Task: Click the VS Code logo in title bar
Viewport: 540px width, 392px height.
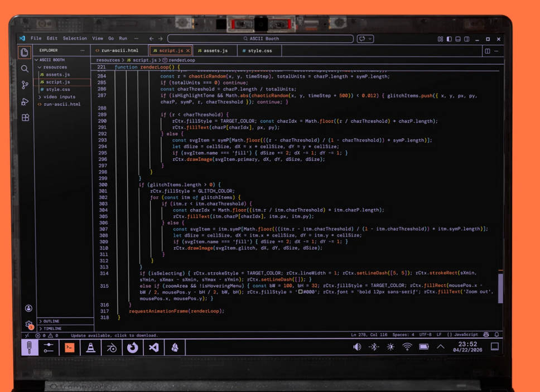Action: (x=22, y=38)
